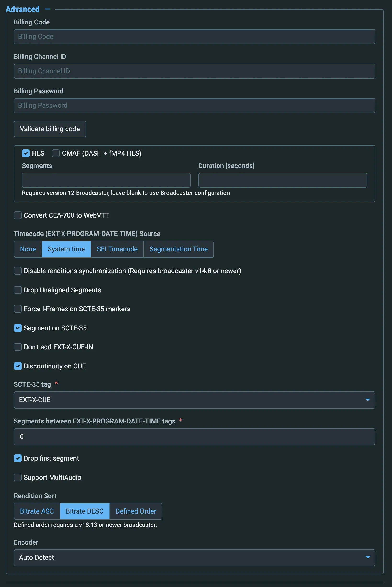Image resolution: width=392 pixels, height=587 pixels.
Task: Uncheck Discontinuity on CUE
Action: coord(18,366)
